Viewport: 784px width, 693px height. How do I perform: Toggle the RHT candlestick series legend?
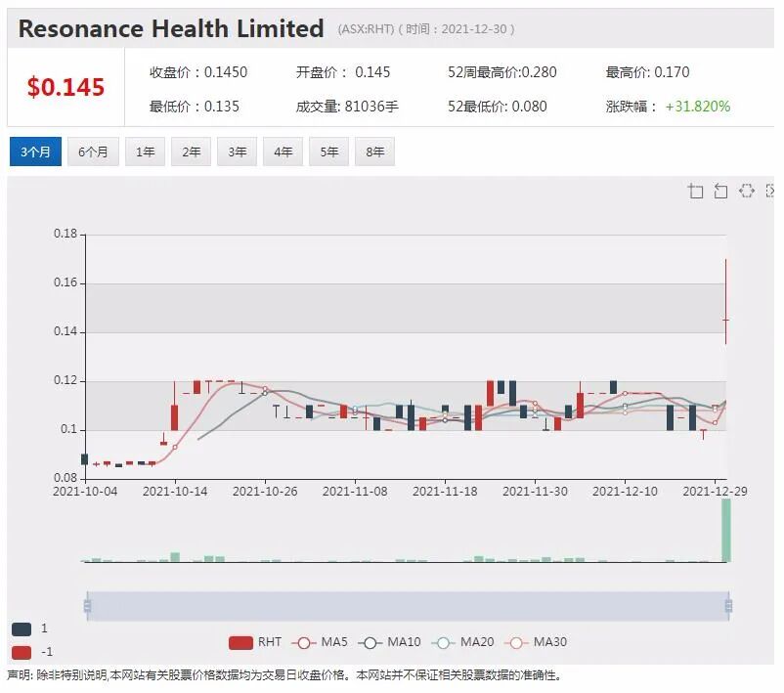click(255, 642)
